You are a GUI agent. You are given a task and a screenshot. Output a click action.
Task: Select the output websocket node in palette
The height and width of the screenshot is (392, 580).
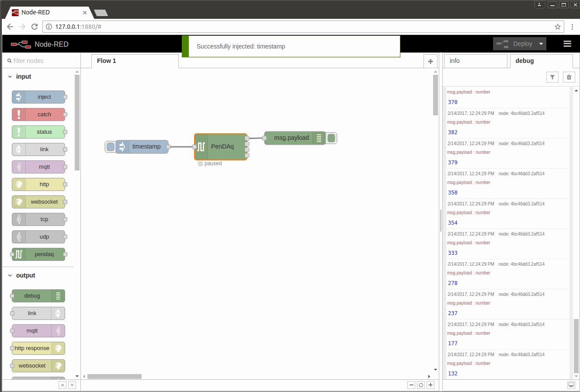point(38,366)
